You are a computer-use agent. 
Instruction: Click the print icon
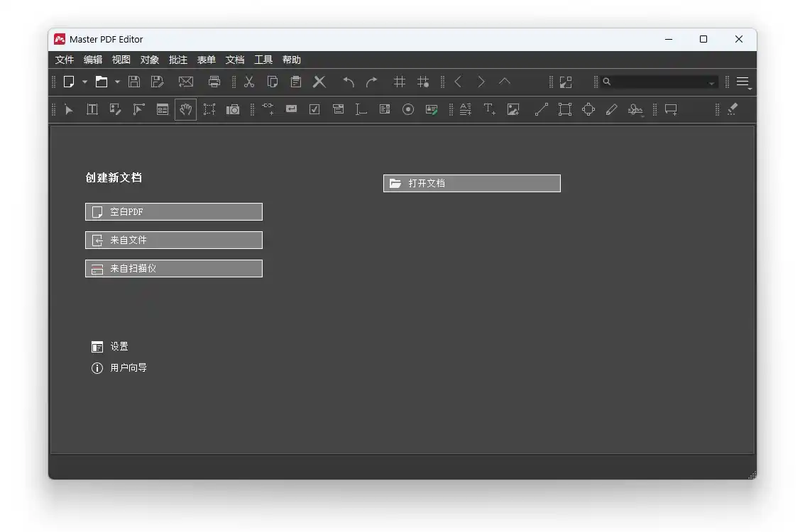[214, 82]
